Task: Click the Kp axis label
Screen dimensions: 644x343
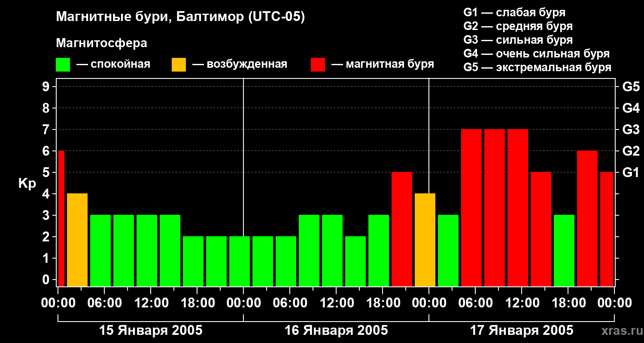Action: [x=27, y=184]
